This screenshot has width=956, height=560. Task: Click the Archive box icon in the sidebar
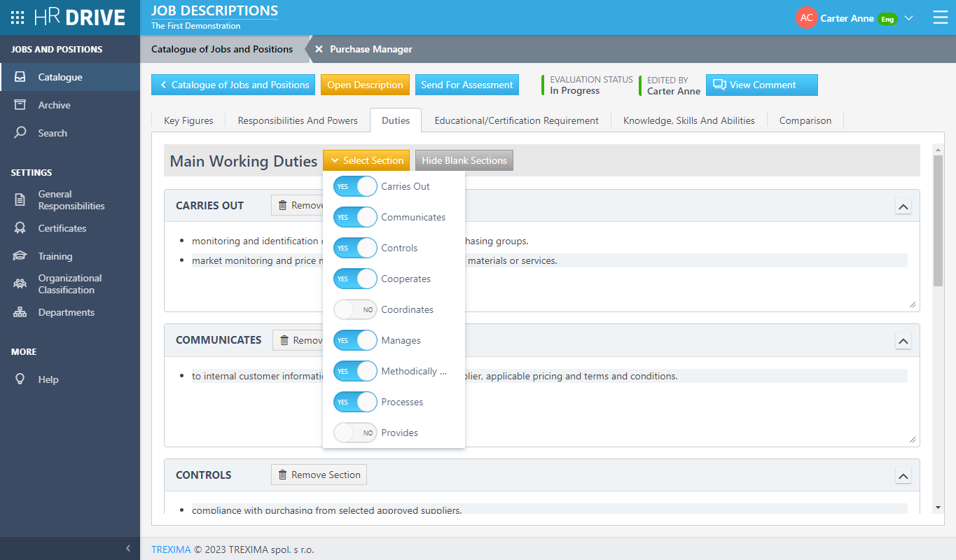[x=20, y=105]
